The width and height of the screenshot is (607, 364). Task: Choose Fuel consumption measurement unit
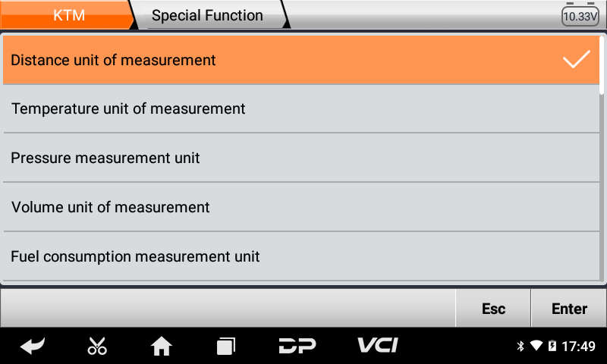(x=301, y=256)
